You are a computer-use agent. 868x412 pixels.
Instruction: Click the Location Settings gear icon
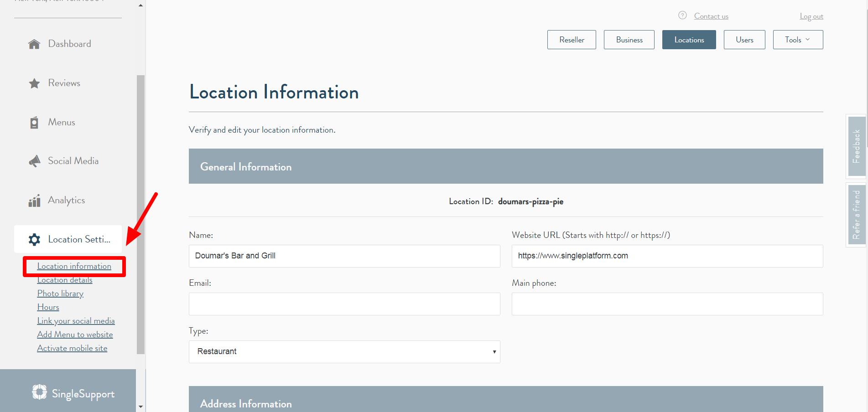tap(34, 240)
